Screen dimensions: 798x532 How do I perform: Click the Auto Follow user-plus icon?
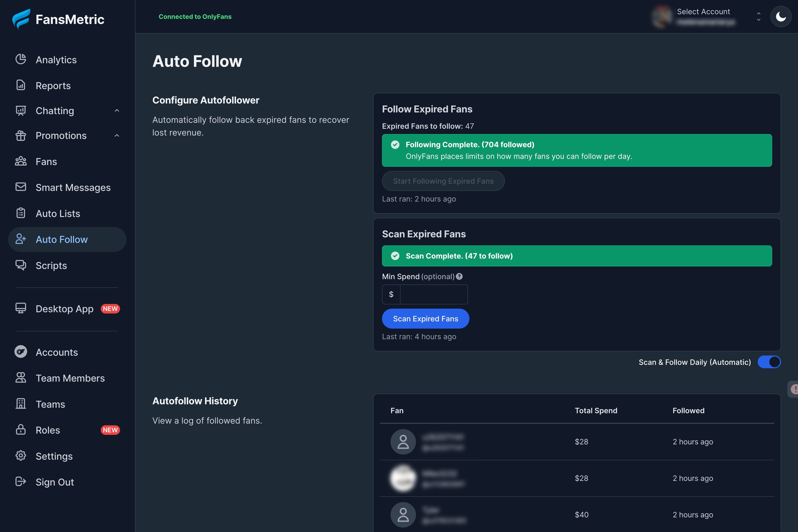(x=21, y=239)
